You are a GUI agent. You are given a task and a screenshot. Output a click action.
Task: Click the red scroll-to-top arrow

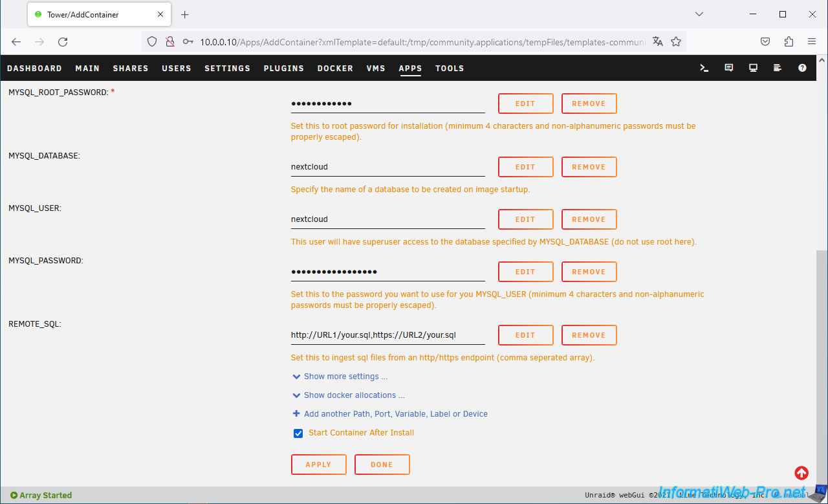click(801, 474)
